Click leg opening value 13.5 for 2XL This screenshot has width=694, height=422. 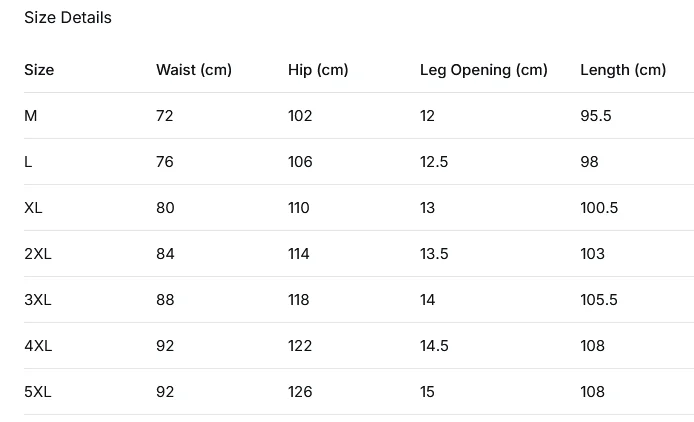(x=434, y=254)
